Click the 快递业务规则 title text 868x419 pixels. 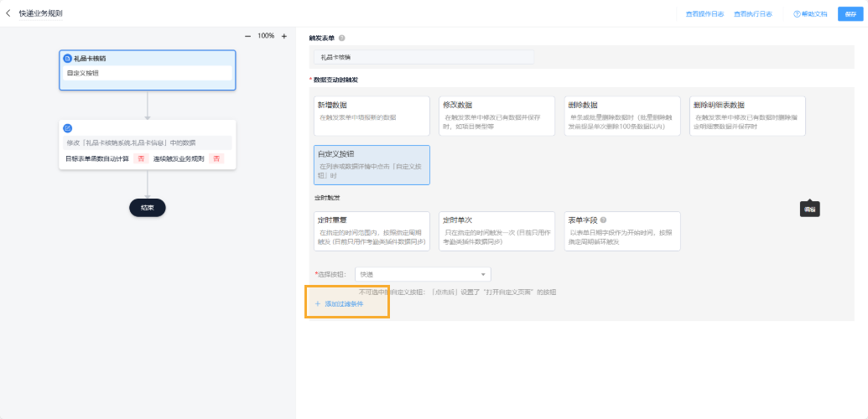click(x=40, y=13)
